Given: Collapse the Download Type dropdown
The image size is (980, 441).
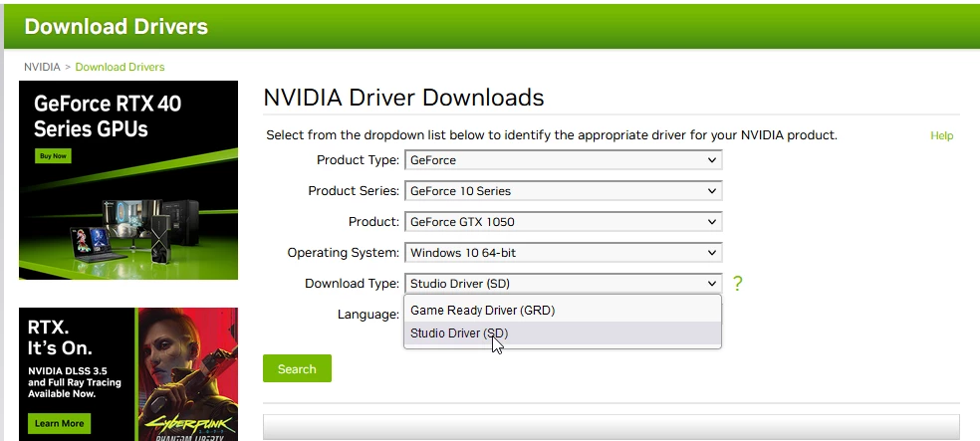Looking at the screenshot, I should pos(563,284).
